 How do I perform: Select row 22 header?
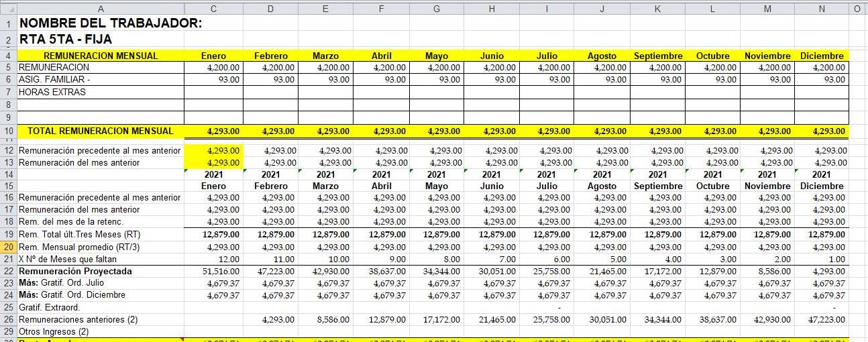click(8, 272)
